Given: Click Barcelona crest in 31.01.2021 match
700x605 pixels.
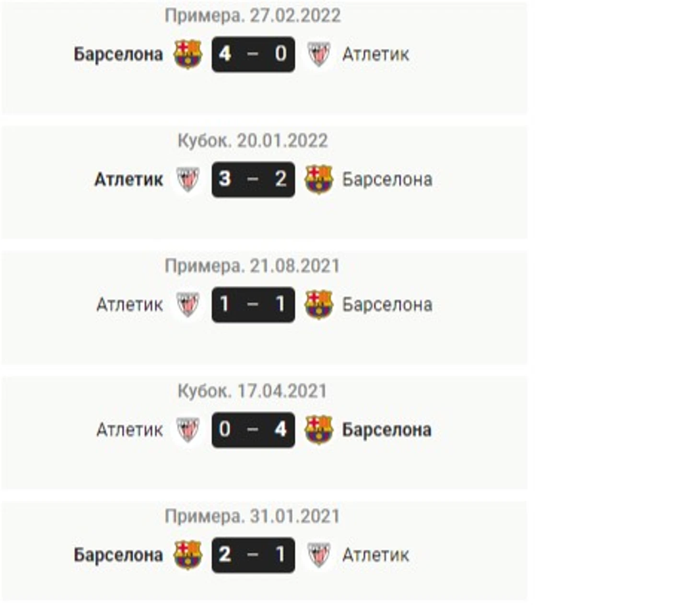Looking at the screenshot, I should point(187,555).
